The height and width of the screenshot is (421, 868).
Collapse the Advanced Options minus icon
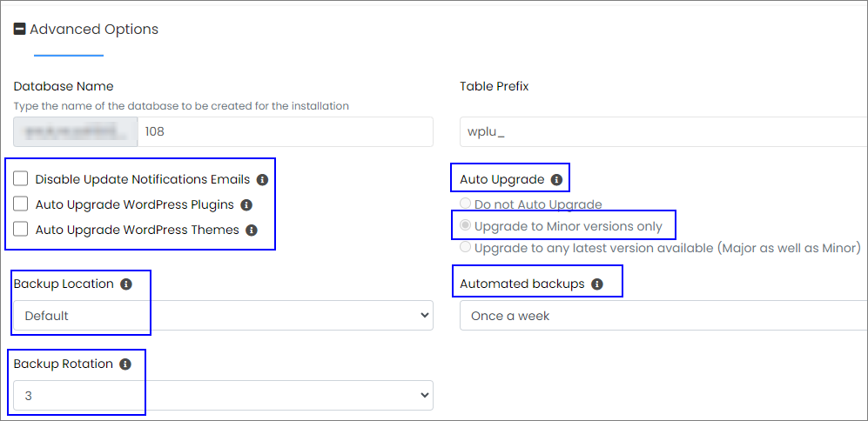click(x=19, y=29)
